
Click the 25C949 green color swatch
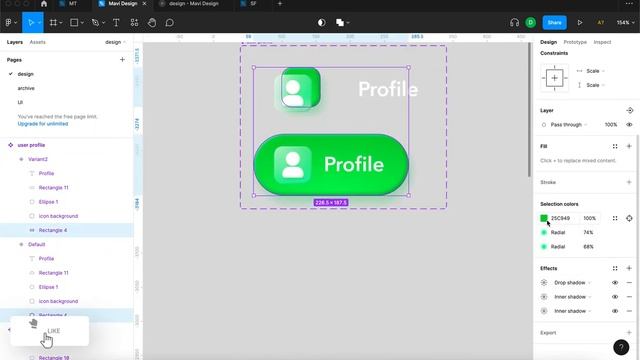[544, 218]
